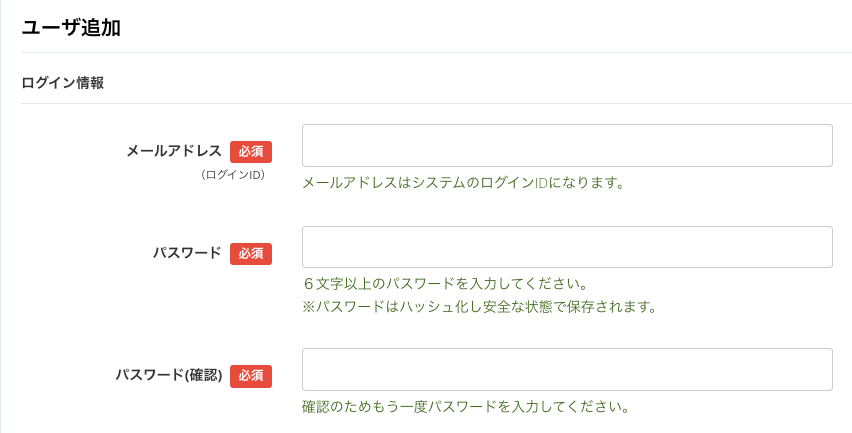This screenshot has height=433, width=852.
Task: Click the メールアドレス input field
Action: point(567,146)
